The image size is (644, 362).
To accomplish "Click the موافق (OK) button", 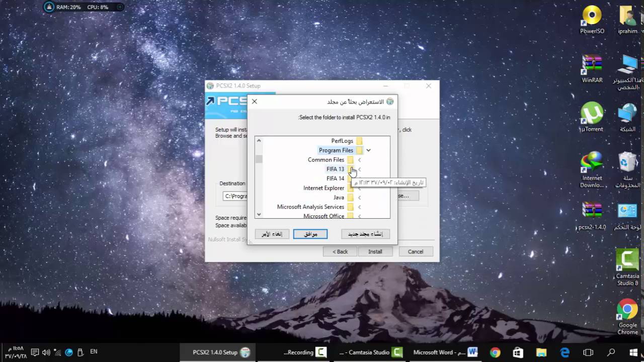I will pos(310,234).
